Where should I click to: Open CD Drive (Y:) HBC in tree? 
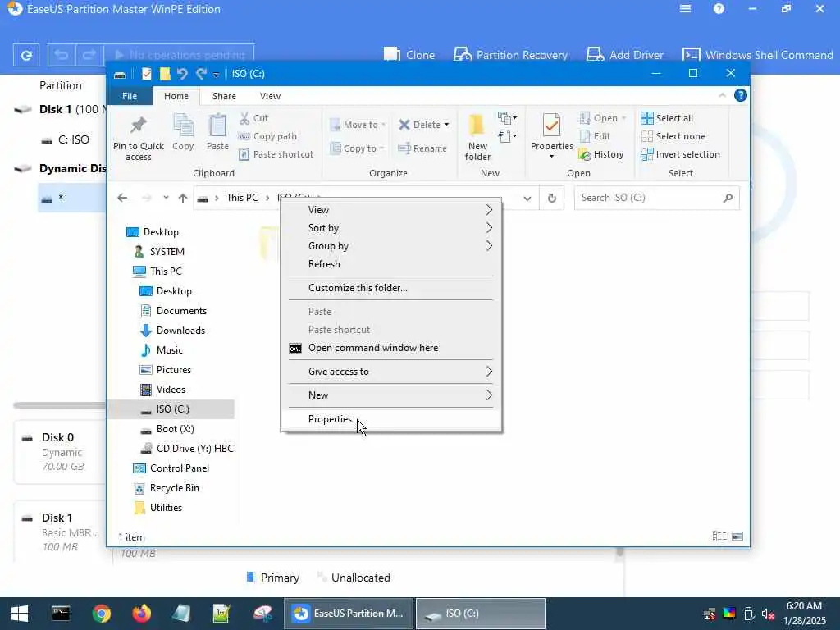pos(186,449)
